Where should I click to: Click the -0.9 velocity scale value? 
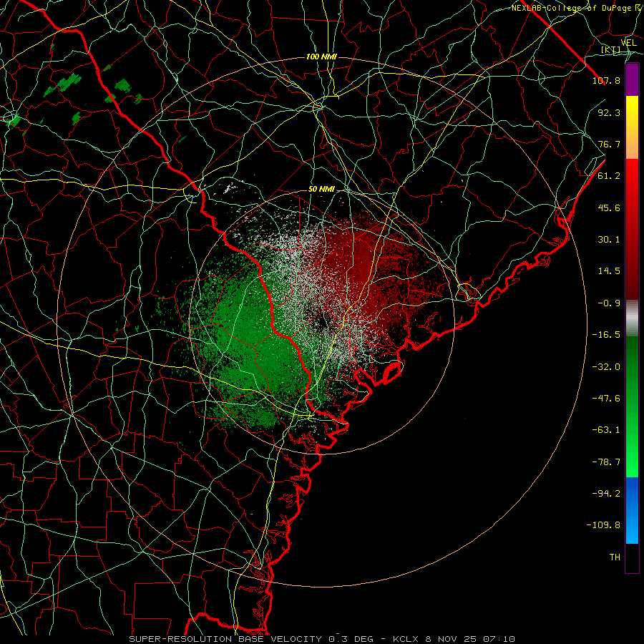pyautogui.click(x=609, y=303)
